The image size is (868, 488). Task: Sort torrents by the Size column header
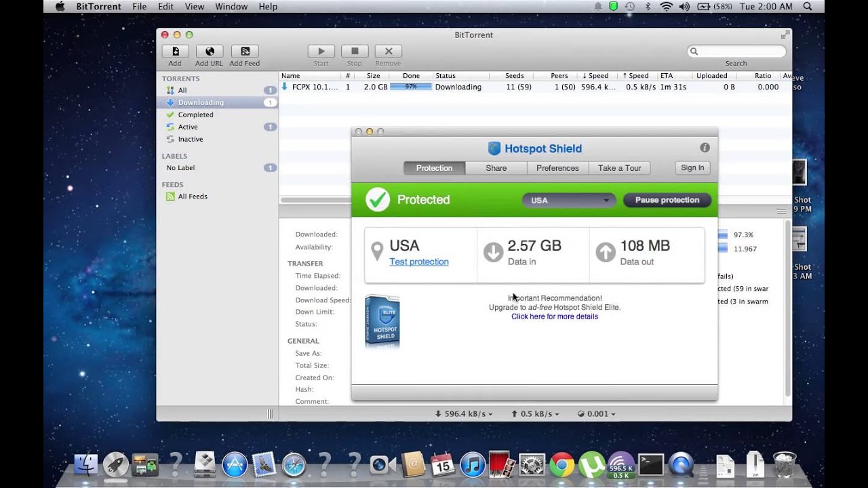click(x=373, y=76)
